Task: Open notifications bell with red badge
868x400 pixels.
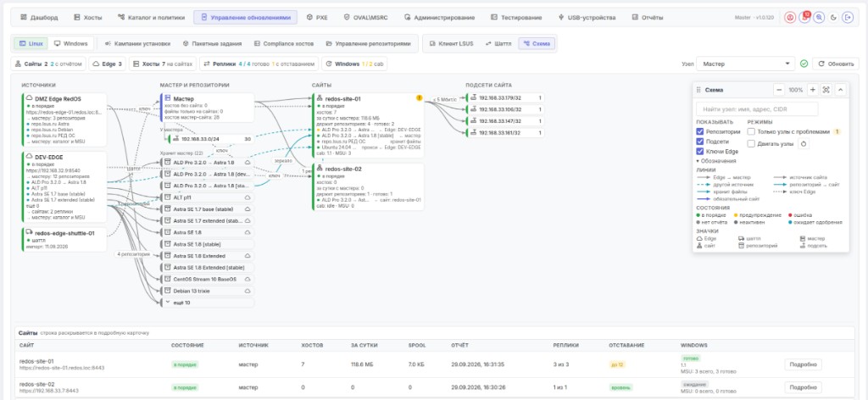Action: click(804, 18)
